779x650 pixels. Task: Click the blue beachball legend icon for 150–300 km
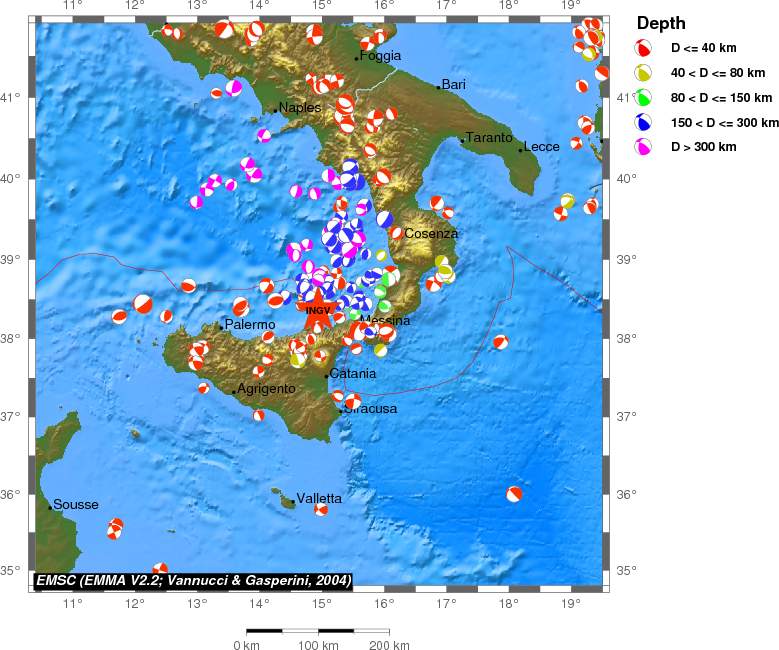click(645, 123)
